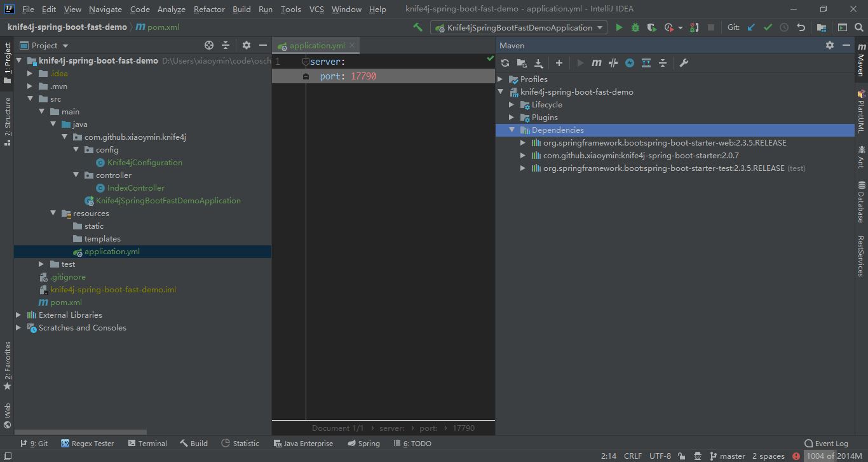Open the Analyze menu
Image resolution: width=868 pixels, height=462 pixels.
click(x=171, y=10)
